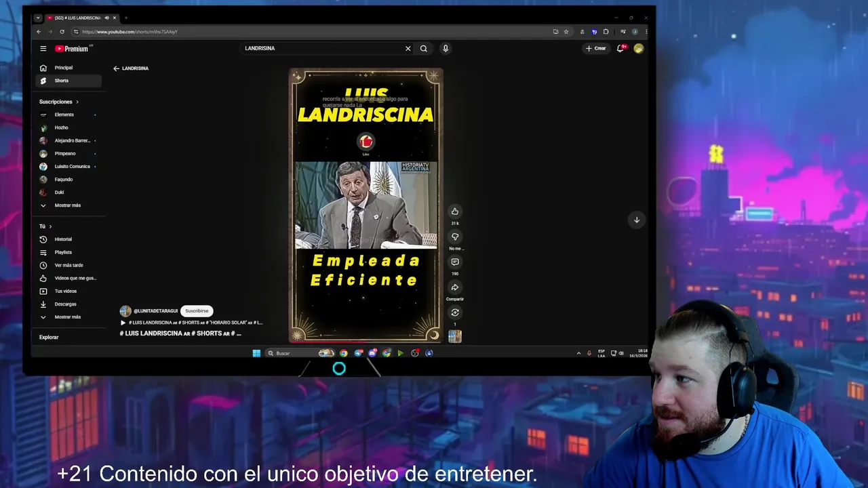Click the taskbar volume icon
The image size is (868, 488).
tap(621, 353)
